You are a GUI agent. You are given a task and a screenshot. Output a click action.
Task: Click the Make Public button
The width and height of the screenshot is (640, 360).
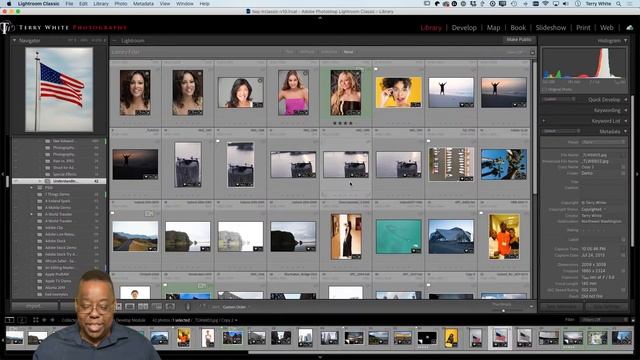coord(519,40)
